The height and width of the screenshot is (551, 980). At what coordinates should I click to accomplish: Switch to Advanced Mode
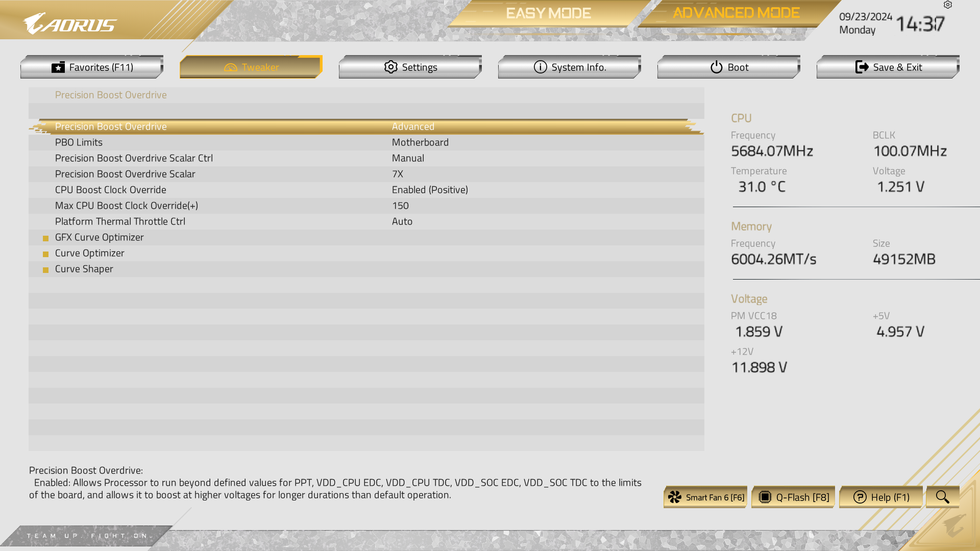(736, 13)
